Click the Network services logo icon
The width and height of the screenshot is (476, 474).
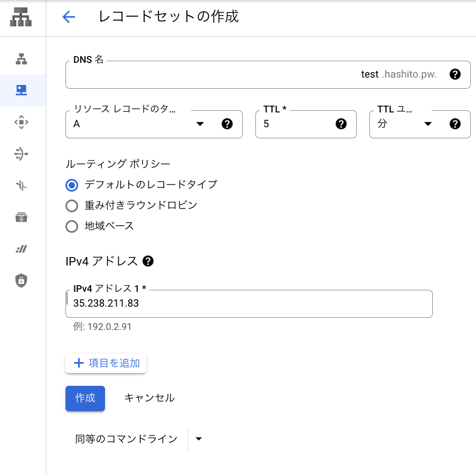click(x=21, y=16)
